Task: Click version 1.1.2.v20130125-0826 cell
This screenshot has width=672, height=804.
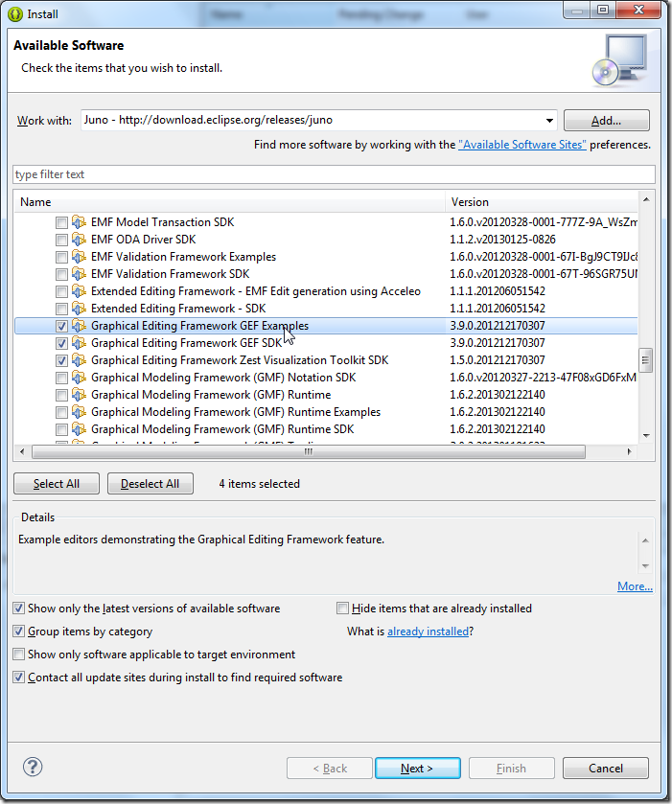Action: pos(502,240)
